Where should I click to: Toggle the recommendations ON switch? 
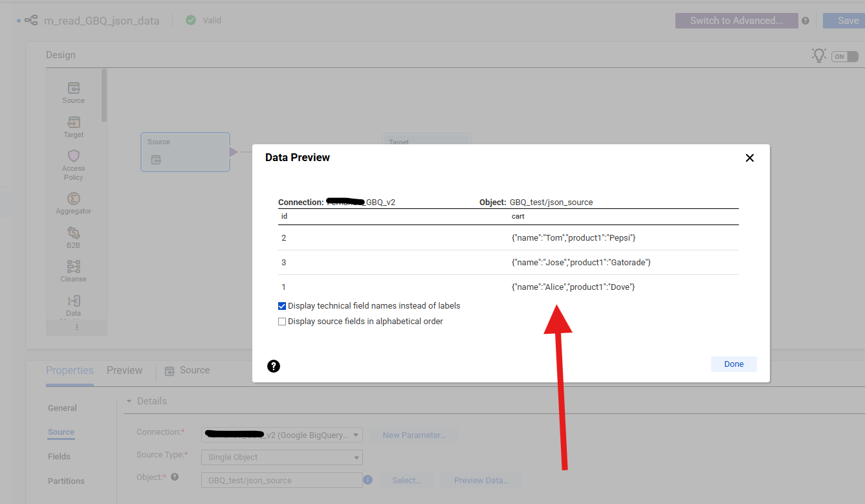coord(845,56)
